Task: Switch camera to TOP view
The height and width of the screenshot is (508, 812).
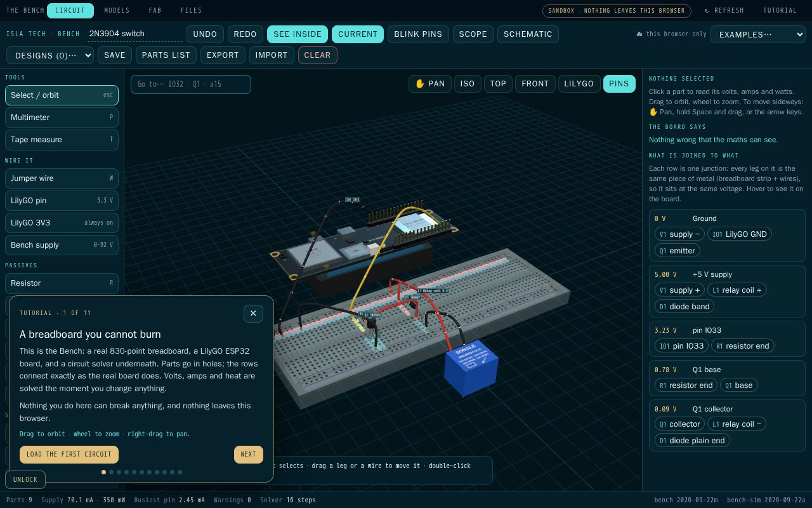Action: (498, 84)
